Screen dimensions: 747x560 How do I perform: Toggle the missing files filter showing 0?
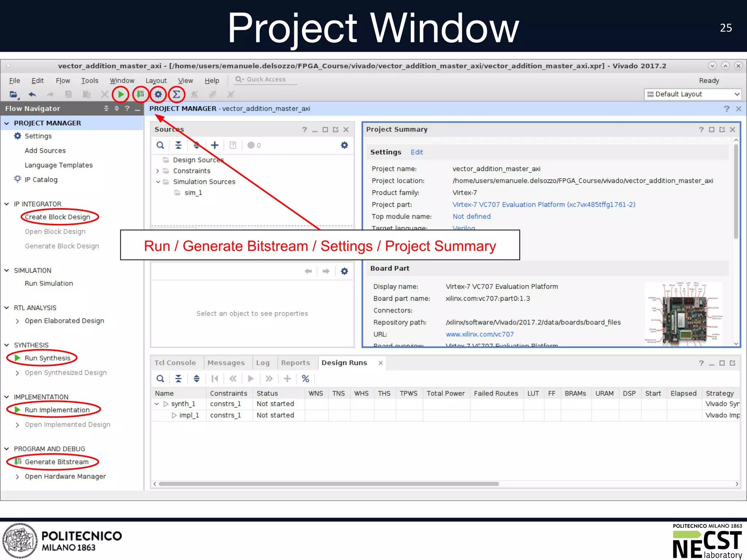point(254,145)
